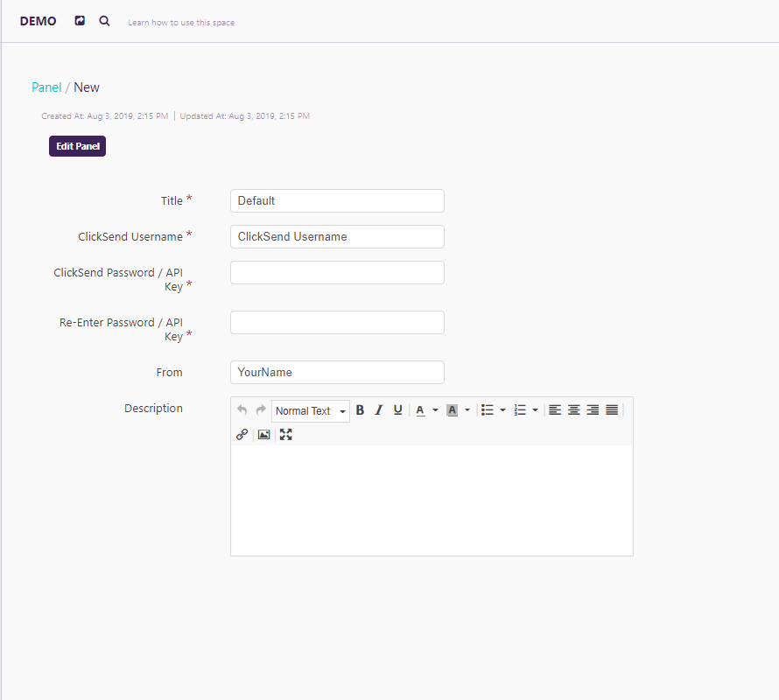Apply font color with the A icon
Image resolution: width=779 pixels, height=700 pixels.
pos(420,410)
